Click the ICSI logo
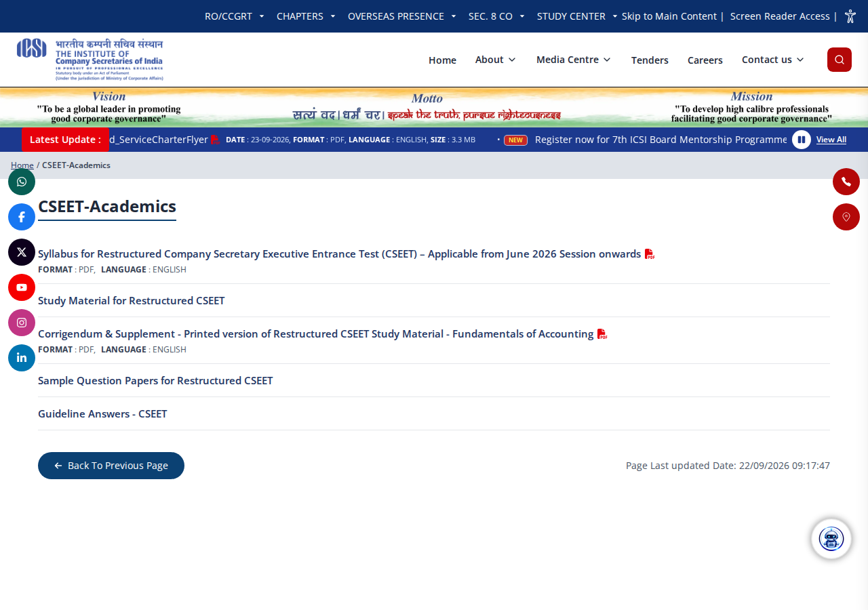The image size is (868, 610). coord(90,60)
